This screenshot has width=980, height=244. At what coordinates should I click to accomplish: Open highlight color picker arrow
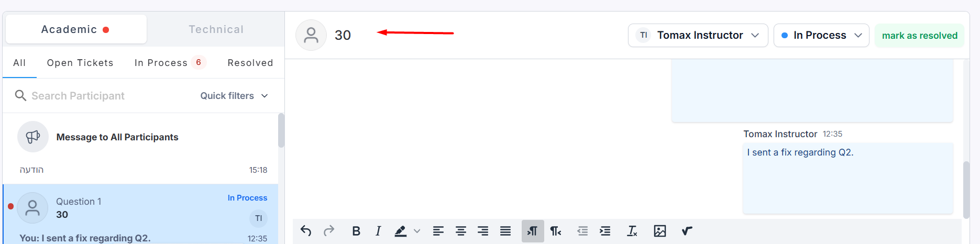pos(417,231)
